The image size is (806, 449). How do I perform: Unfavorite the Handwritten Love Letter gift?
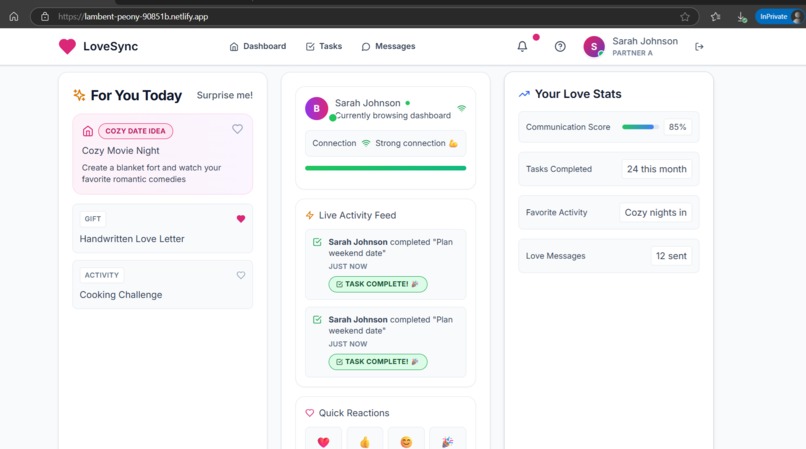pos(241,219)
